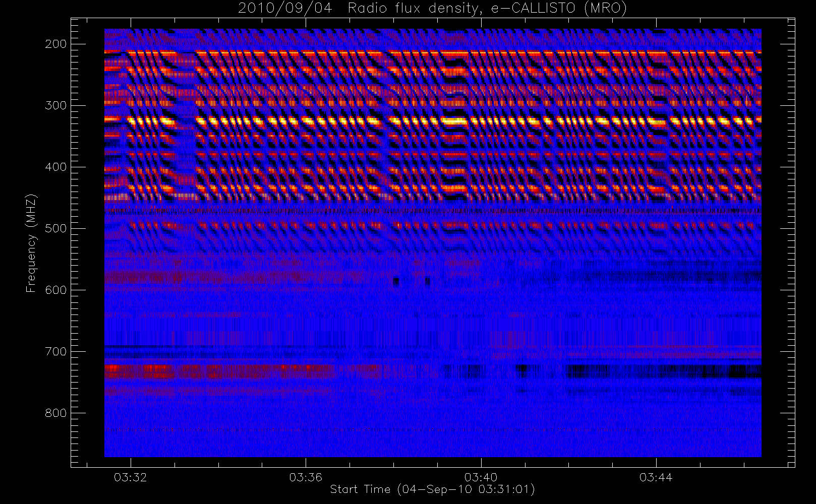The height and width of the screenshot is (504, 816).
Task: Click the 400 frequency tick label
Action: [x=56, y=167]
